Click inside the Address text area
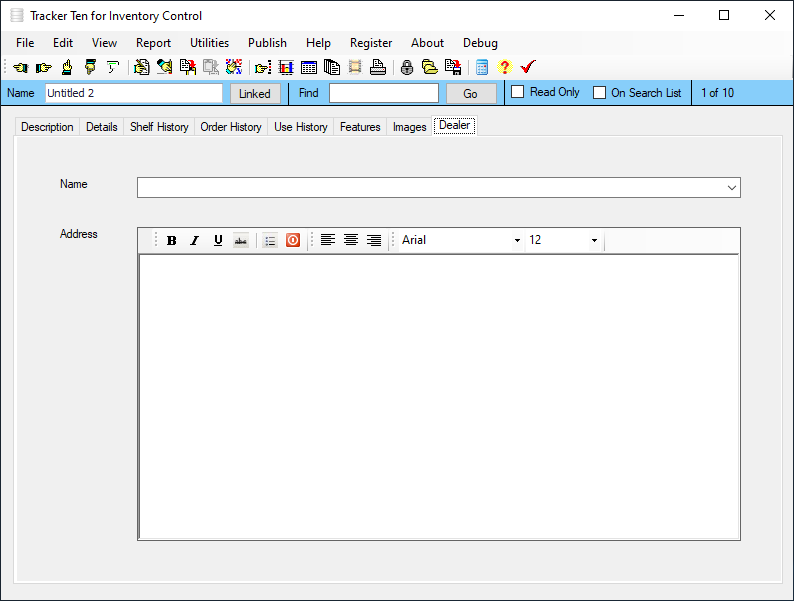 tap(439, 397)
